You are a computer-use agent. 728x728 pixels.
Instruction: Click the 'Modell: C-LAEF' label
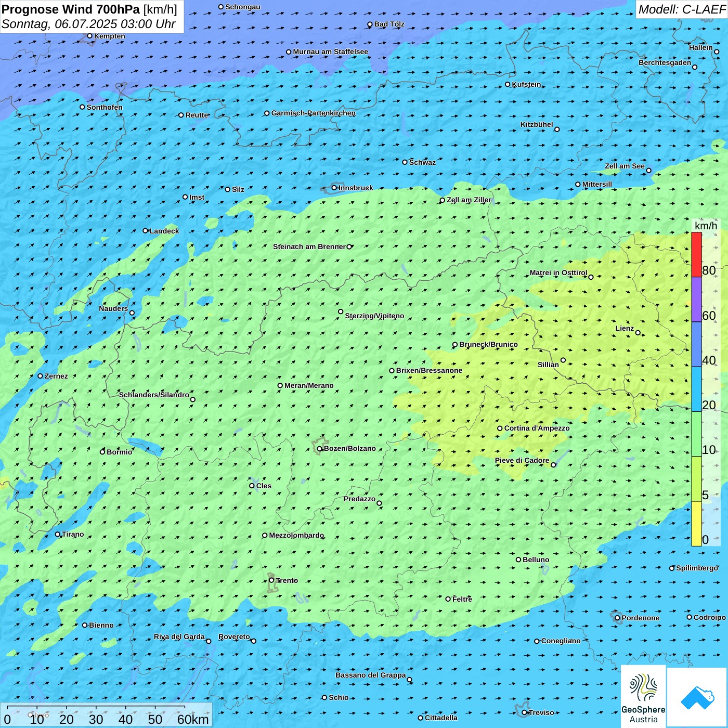coord(681,9)
